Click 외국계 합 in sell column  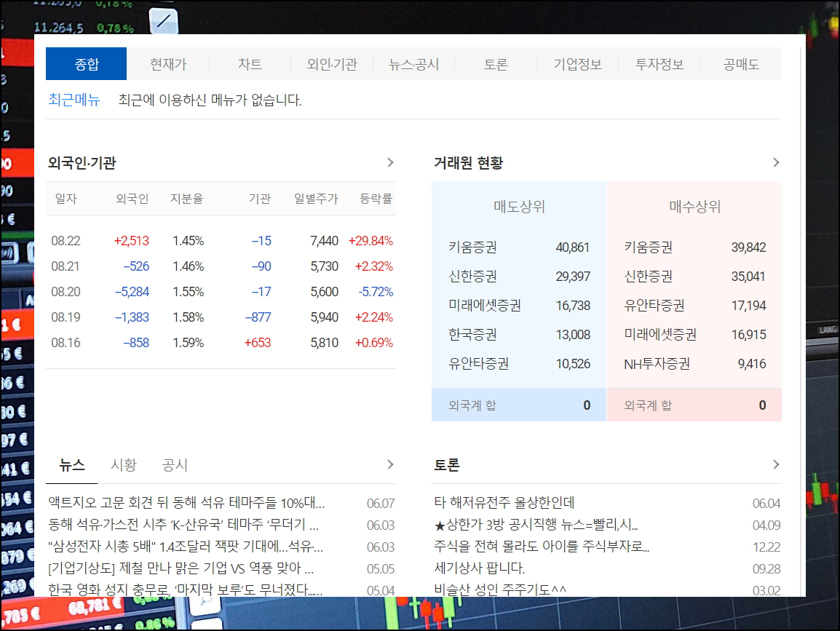tap(472, 405)
